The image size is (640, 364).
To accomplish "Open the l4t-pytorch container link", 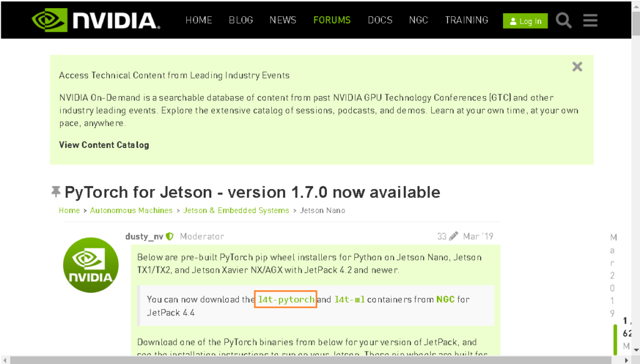I will point(285,299).
